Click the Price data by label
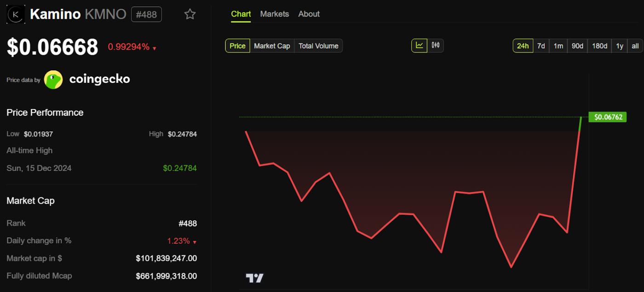The height and width of the screenshot is (292, 644). (23, 80)
